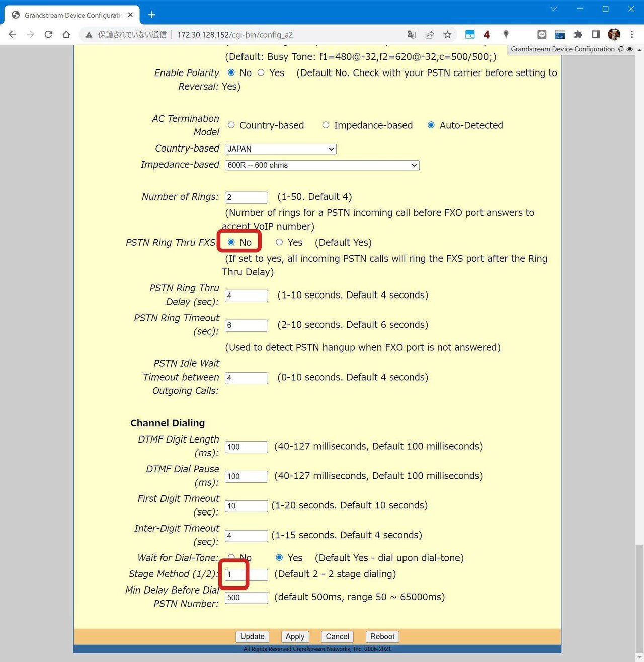Click the share page icon

coord(430,34)
